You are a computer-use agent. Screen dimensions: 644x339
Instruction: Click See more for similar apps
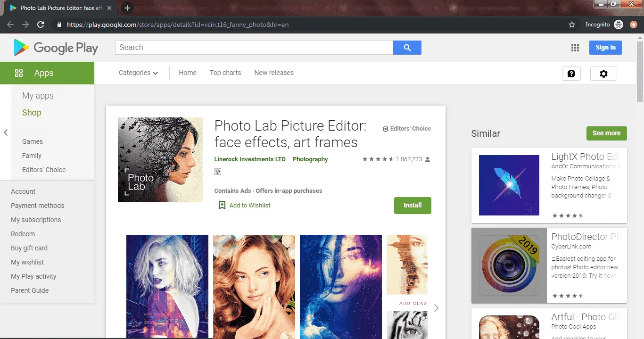[607, 133]
